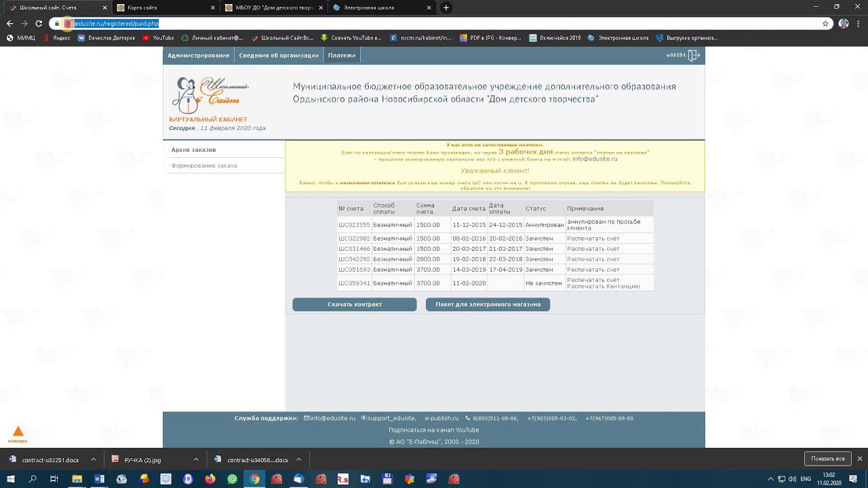Open the МИМЦ bookmark
The height and width of the screenshot is (488, 868).
21,38
